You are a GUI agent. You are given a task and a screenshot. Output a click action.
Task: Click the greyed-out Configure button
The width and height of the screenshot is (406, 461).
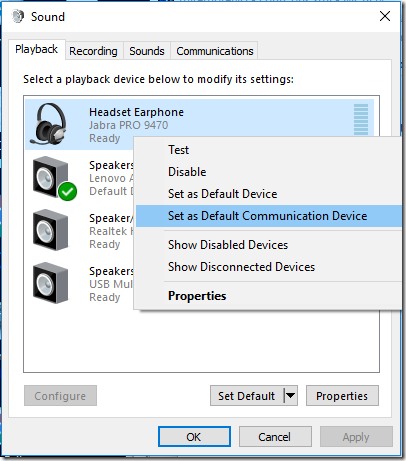60,396
